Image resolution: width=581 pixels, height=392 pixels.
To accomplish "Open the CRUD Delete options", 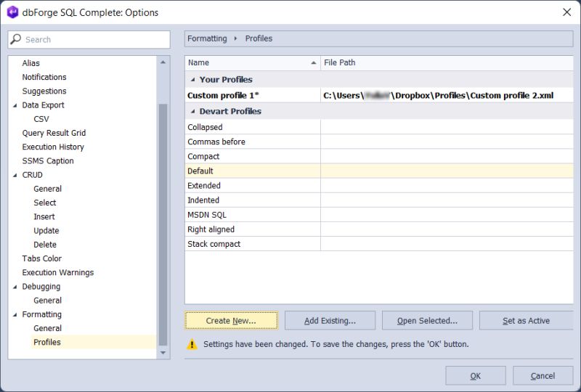I will click(x=45, y=245).
